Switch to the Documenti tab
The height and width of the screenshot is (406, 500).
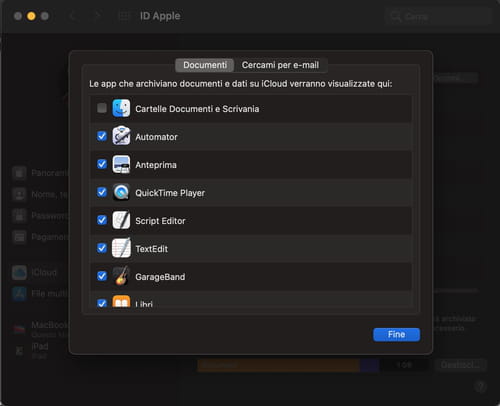point(205,65)
